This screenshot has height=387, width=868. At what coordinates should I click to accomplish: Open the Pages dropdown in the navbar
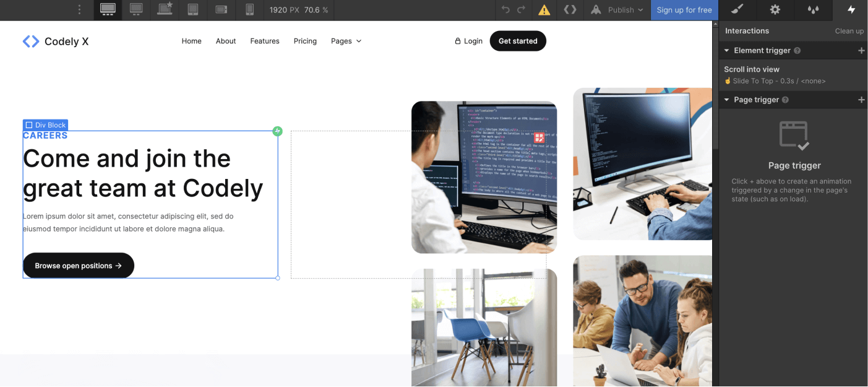tap(346, 41)
